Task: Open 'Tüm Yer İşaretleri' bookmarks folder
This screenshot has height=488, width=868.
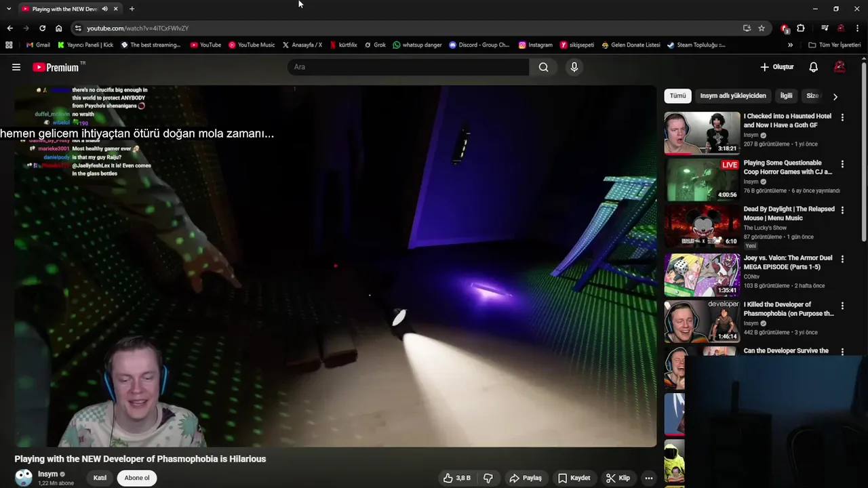Action: coord(835,45)
